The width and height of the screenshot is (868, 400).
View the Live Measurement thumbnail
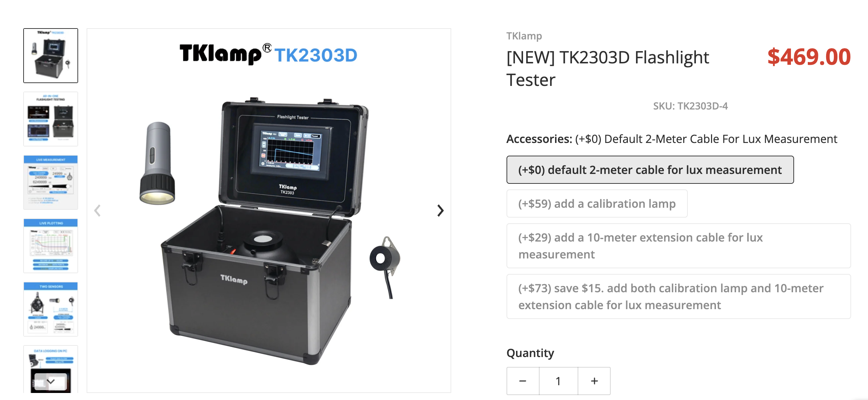point(51,182)
